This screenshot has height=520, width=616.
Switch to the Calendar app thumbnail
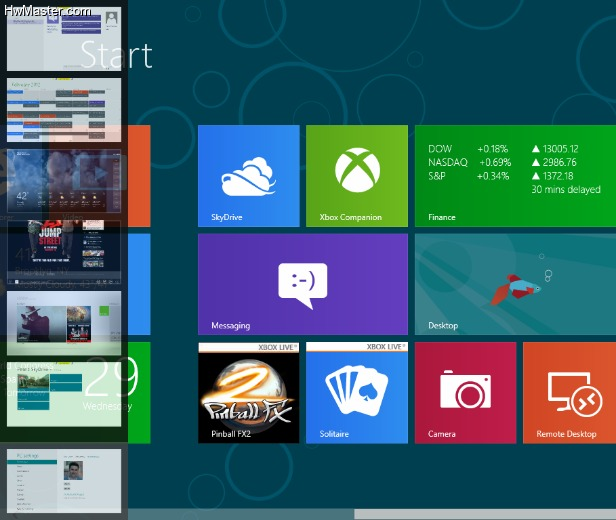click(64, 110)
